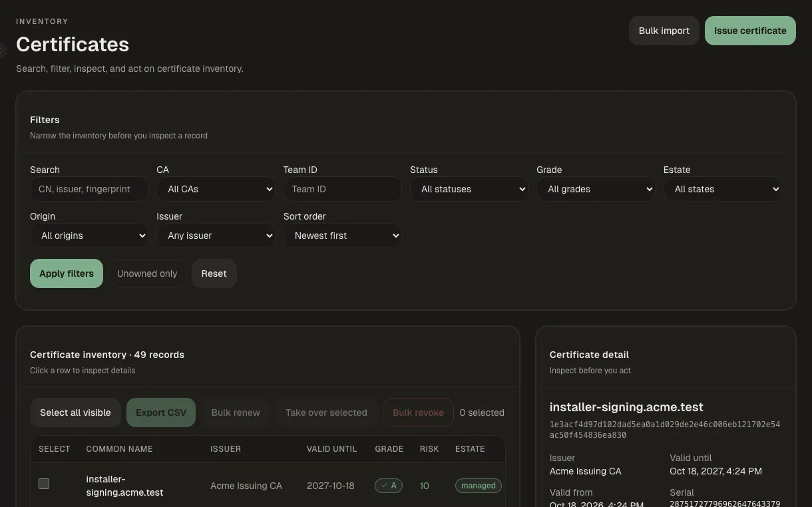Click Select all visible button
Screen dimensions: 812x507
(x=75, y=413)
